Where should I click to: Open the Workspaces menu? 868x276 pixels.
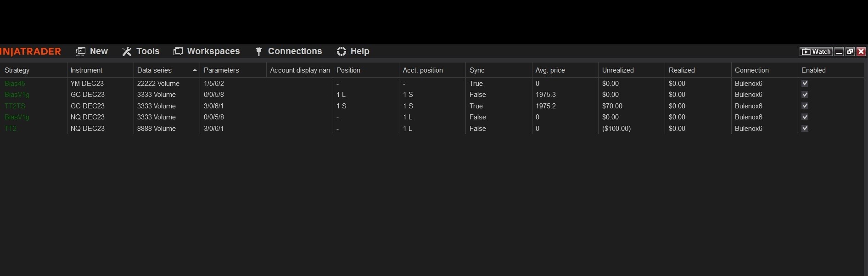[213, 51]
